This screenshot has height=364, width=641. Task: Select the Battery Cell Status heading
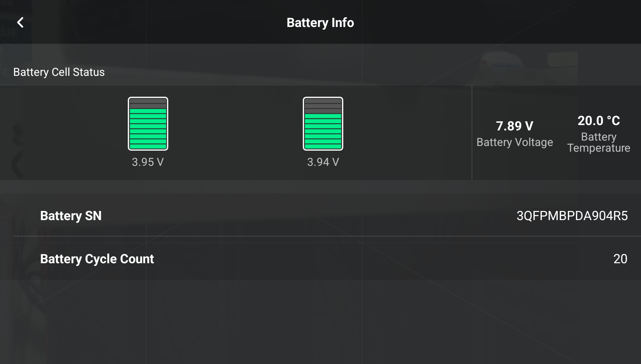(59, 72)
